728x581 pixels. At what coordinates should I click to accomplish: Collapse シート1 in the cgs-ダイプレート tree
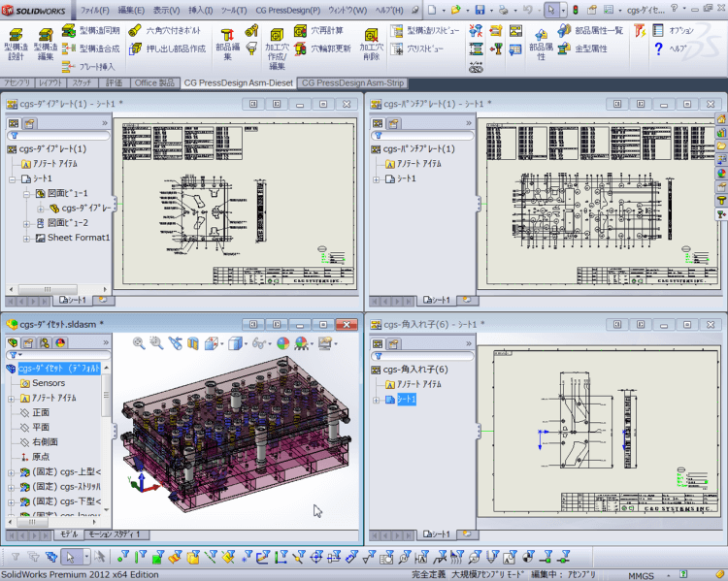click(x=13, y=179)
